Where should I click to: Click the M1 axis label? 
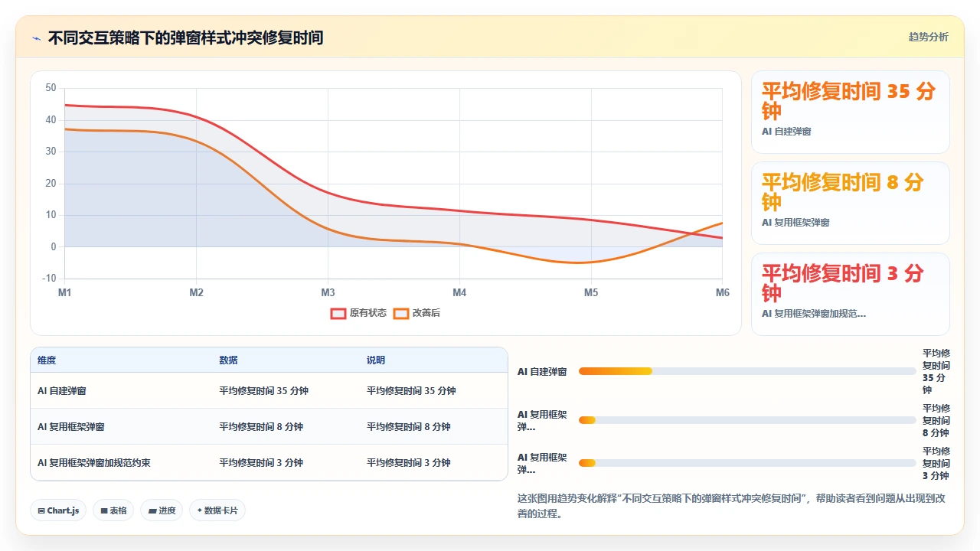point(64,292)
